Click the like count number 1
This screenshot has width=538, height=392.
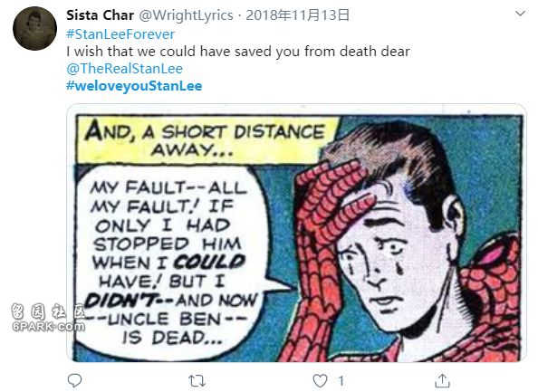tap(341, 380)
